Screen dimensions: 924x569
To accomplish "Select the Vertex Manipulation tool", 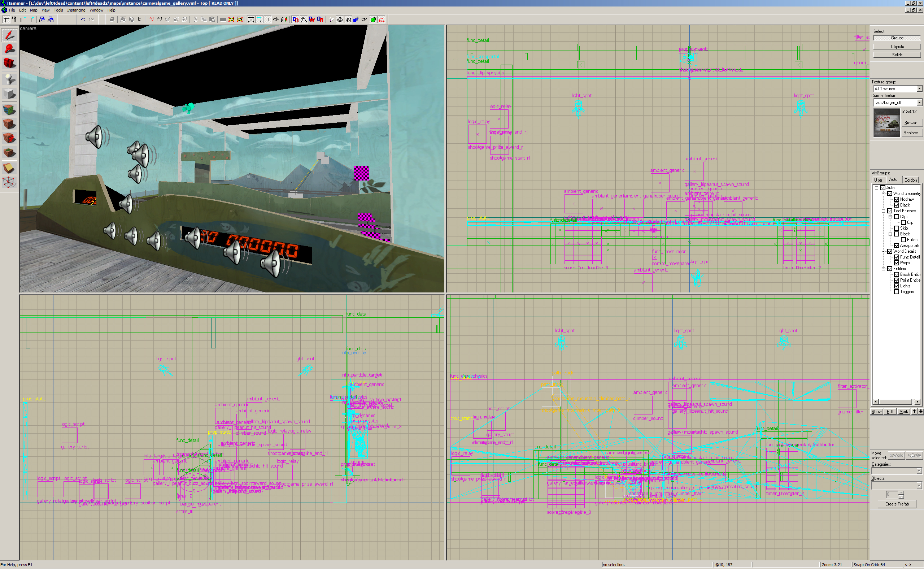I will (x=9, y=183).
